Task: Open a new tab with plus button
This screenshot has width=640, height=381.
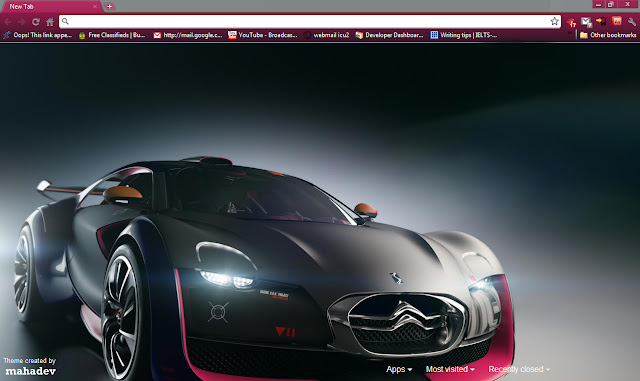Action: click(x=109, y=7)
